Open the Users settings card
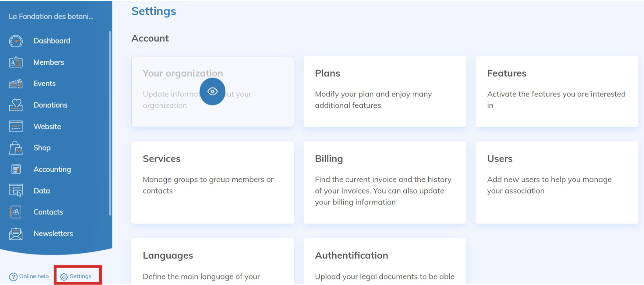The width and height of the screenshot is (644, 285). (557, 182)
